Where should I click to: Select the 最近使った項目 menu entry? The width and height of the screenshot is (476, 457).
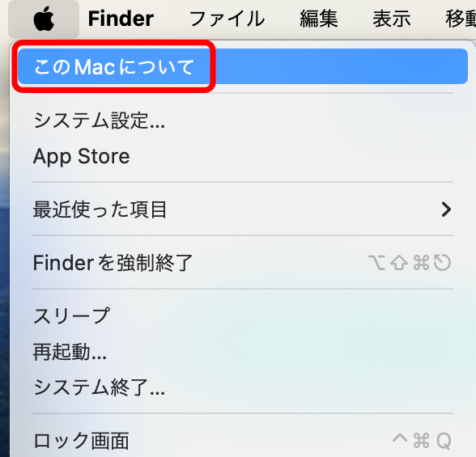click(243, 209)
